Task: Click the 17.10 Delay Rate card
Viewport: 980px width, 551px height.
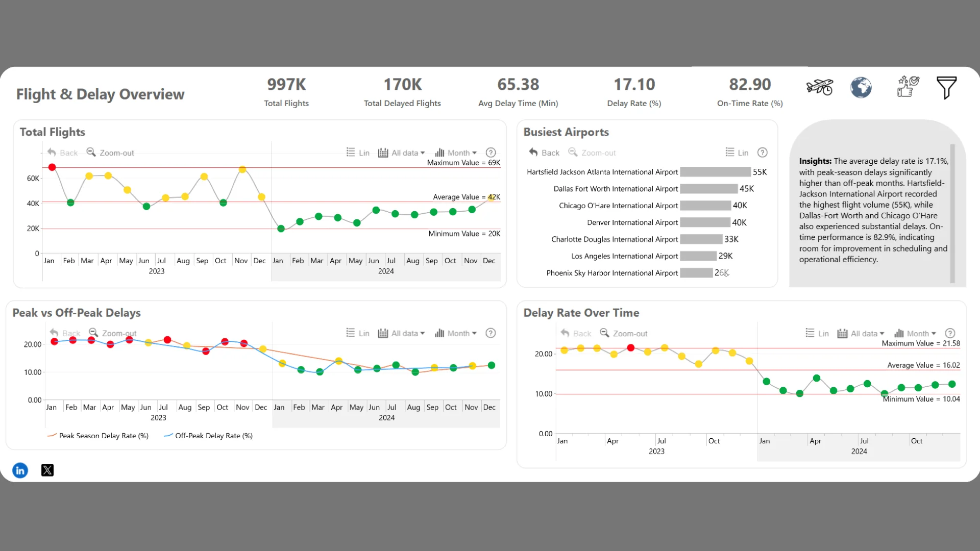Action: pyautogui.click(x=634, y=91)
